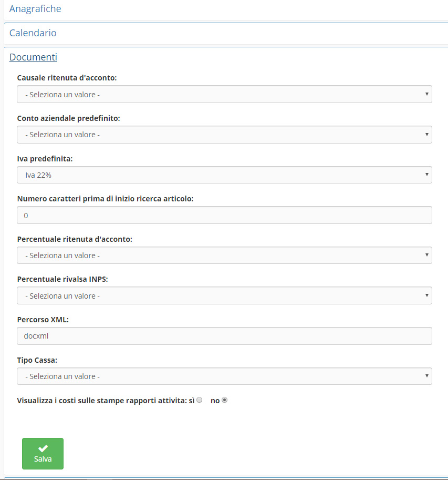
Task: Click the arrow of Causale ritenuta select
Action: (426, 94)
